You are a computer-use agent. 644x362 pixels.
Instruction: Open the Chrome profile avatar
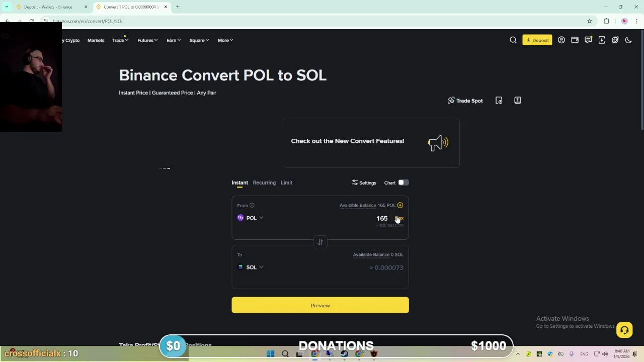click(x=624, y=21)
